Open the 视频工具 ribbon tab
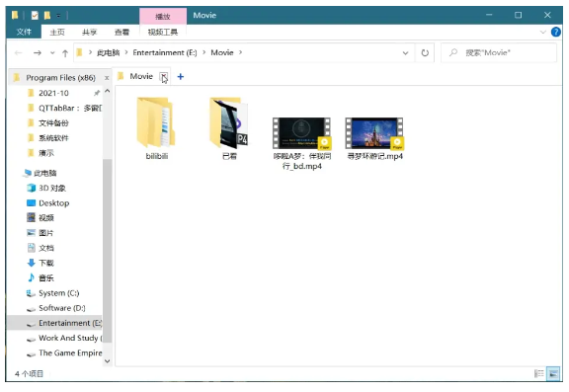 [x=163, y=33]
